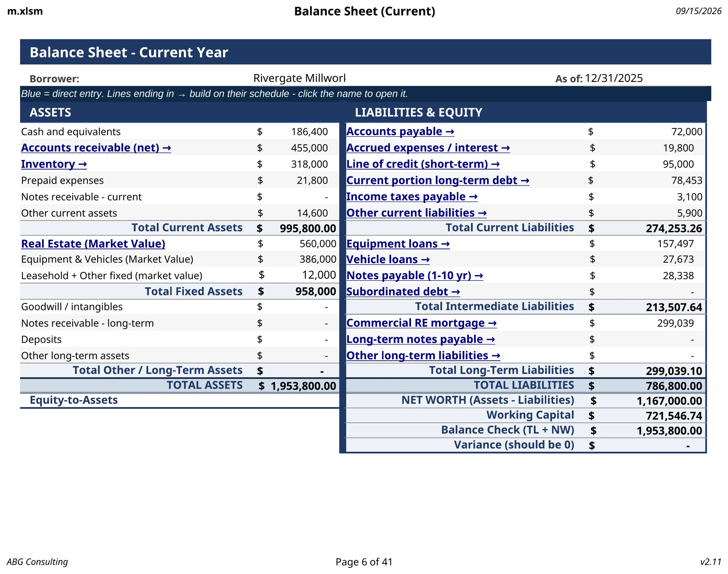
Task: Open Other long-term liabilities link
Action: click(423, 355)
